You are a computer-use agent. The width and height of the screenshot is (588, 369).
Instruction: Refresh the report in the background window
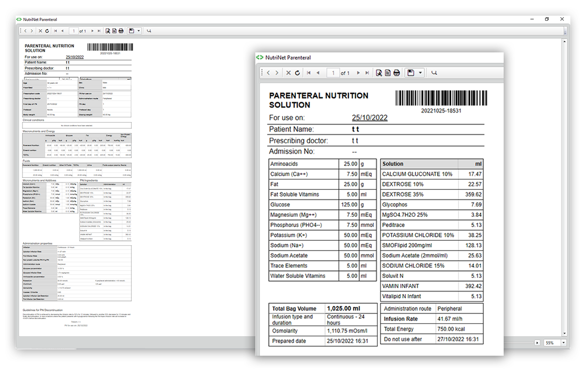tap(47, 31)
